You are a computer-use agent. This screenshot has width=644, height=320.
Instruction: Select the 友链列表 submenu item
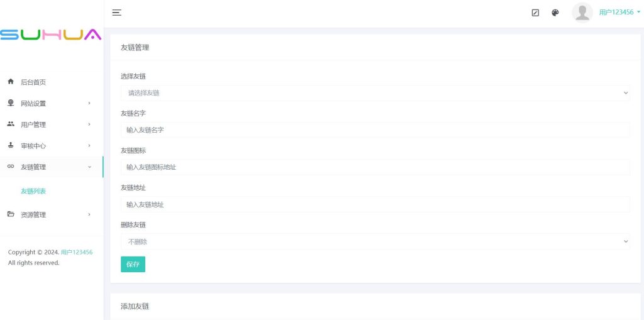(33, 191)
